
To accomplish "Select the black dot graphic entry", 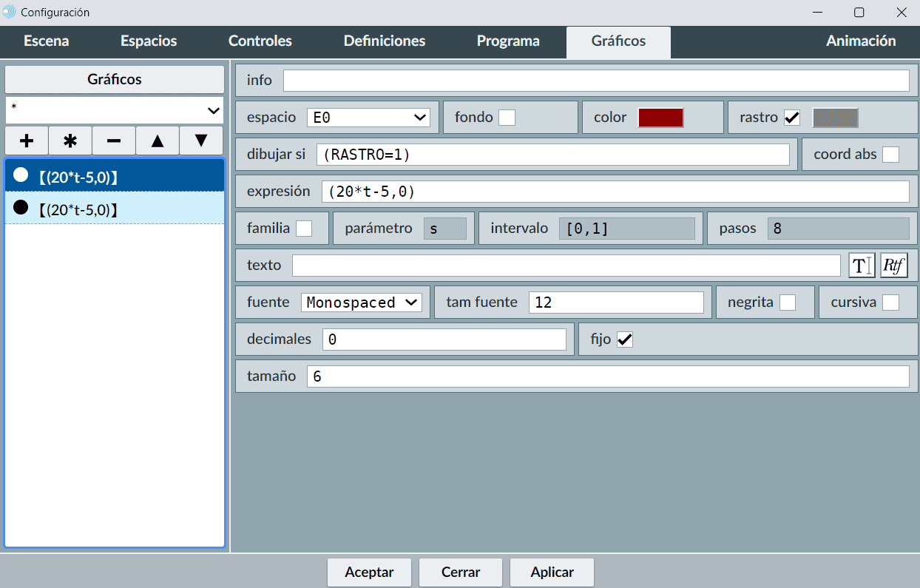I will point(115,209).
